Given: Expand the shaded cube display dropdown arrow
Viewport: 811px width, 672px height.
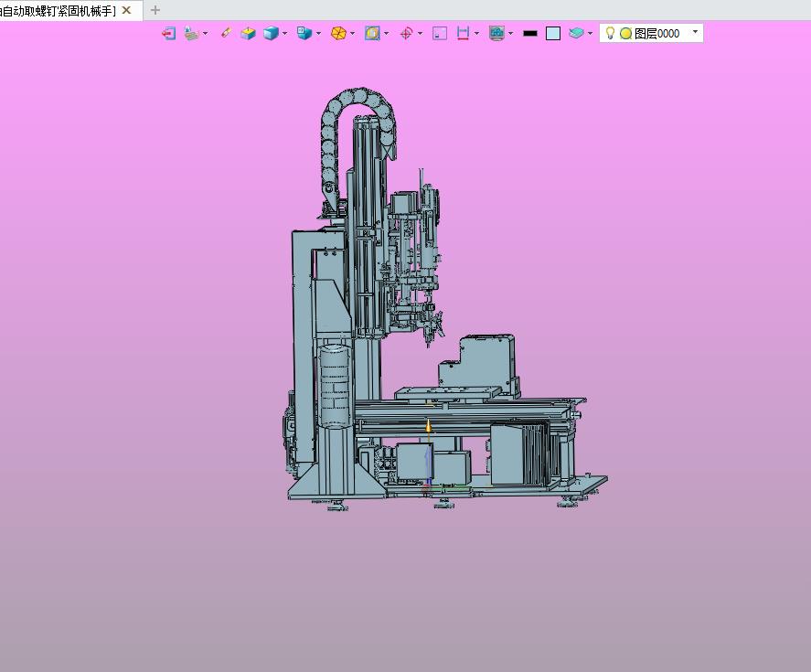Looking at the screenshot, I should (285, 34).
